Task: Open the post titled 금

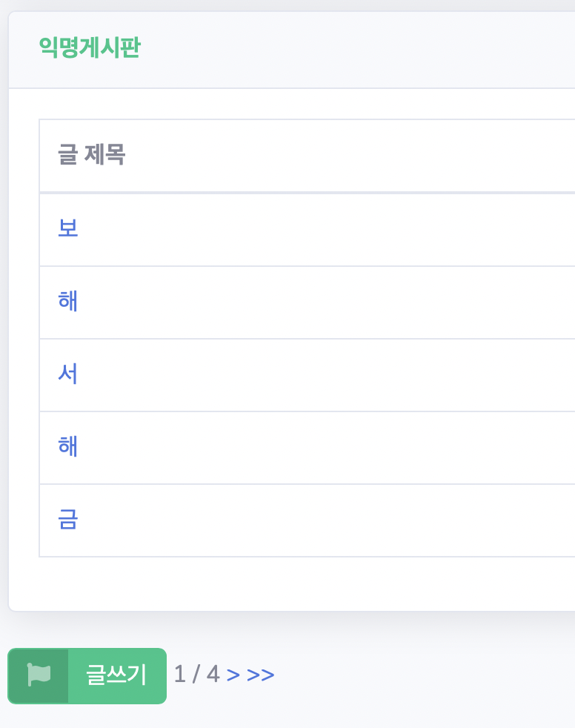Action: (x=67, y=519)
